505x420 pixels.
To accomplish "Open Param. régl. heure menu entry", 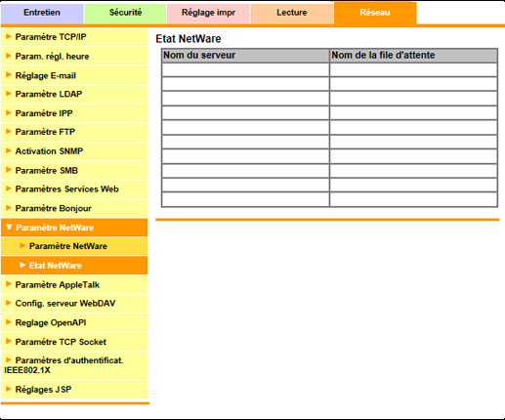I will click(74, 57).
